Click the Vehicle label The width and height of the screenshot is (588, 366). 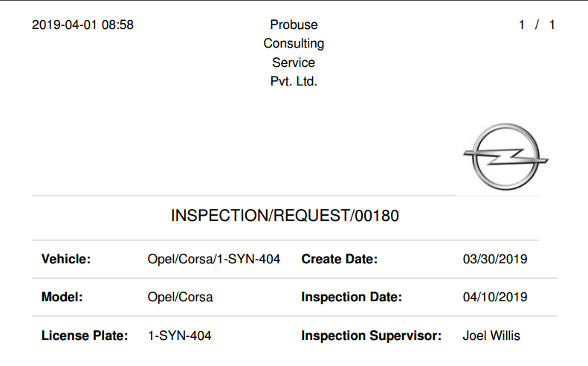point(66,259)
